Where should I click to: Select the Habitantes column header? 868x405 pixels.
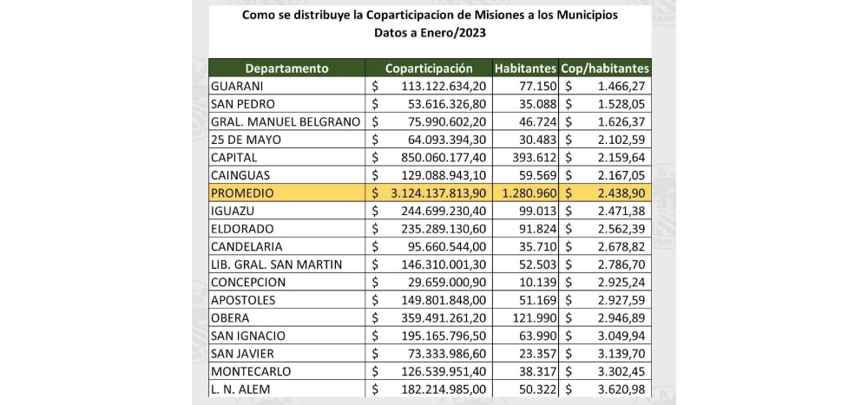pos(525,68)
